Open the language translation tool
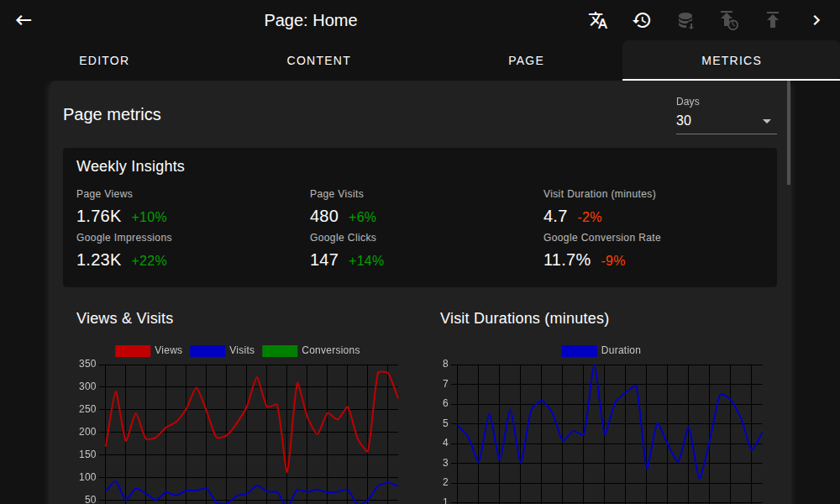 [598, 20]
